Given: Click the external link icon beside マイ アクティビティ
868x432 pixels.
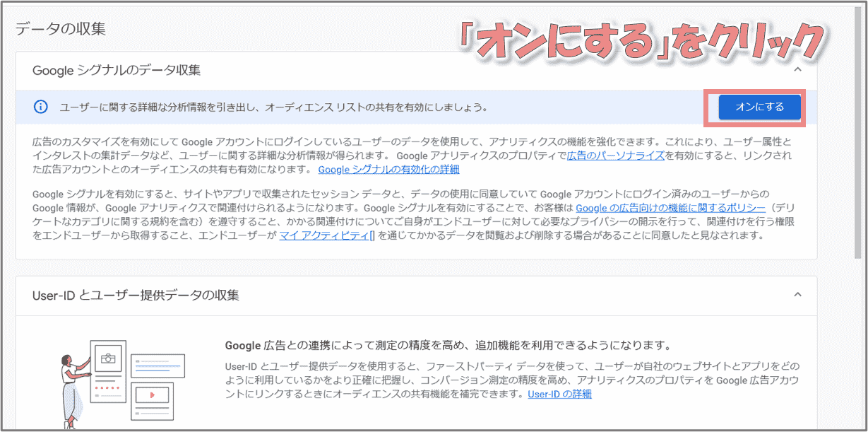Looking at the screenshot, I should (x=371, y=236).
